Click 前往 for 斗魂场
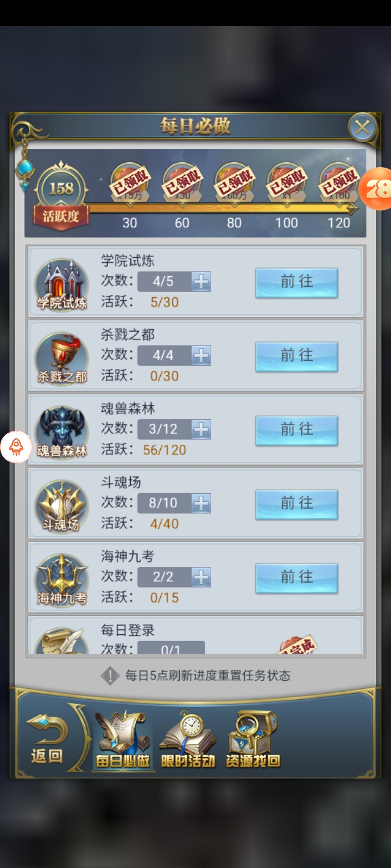The image size is (391, 868). (x=297, y=504)
